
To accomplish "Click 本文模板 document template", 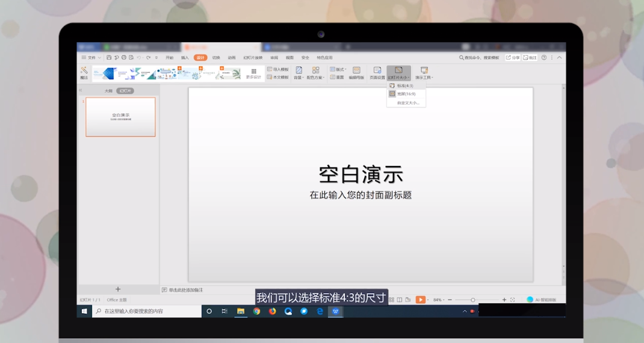I will coord(278,77).
